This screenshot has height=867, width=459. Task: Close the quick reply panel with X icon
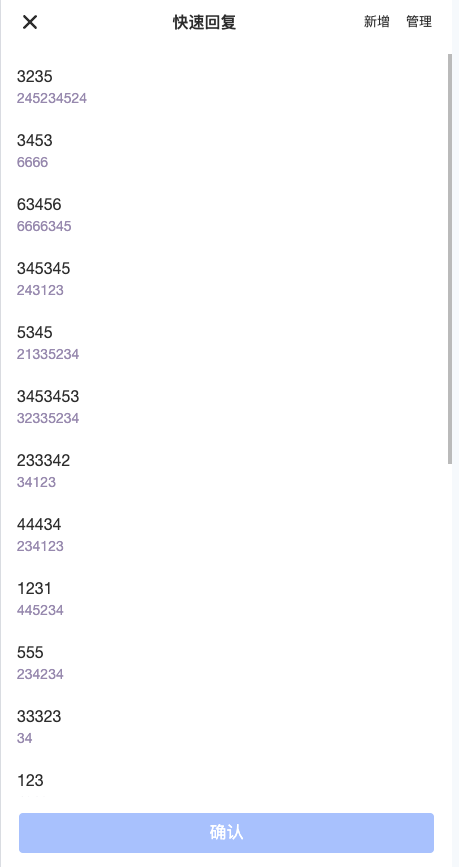[29, 22]
